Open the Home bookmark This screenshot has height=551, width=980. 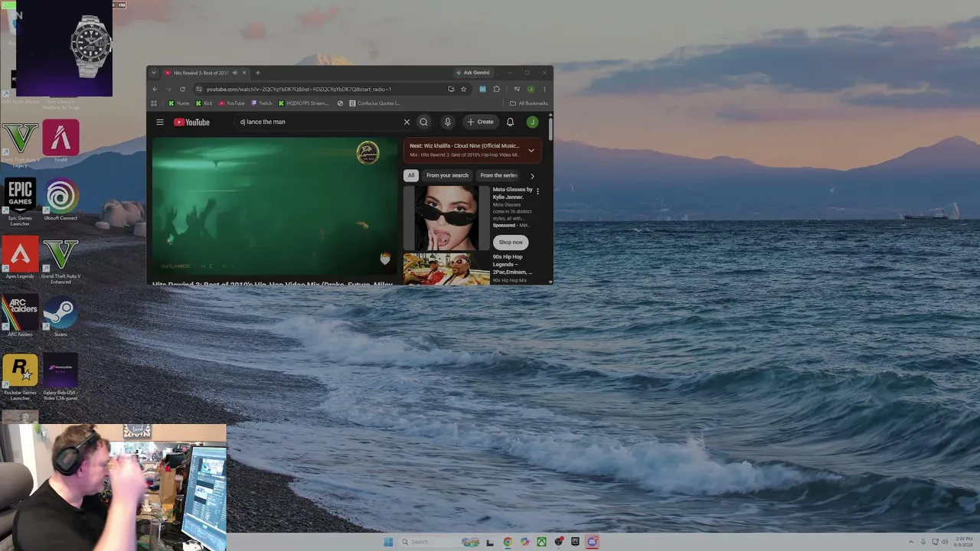point(179,103)
